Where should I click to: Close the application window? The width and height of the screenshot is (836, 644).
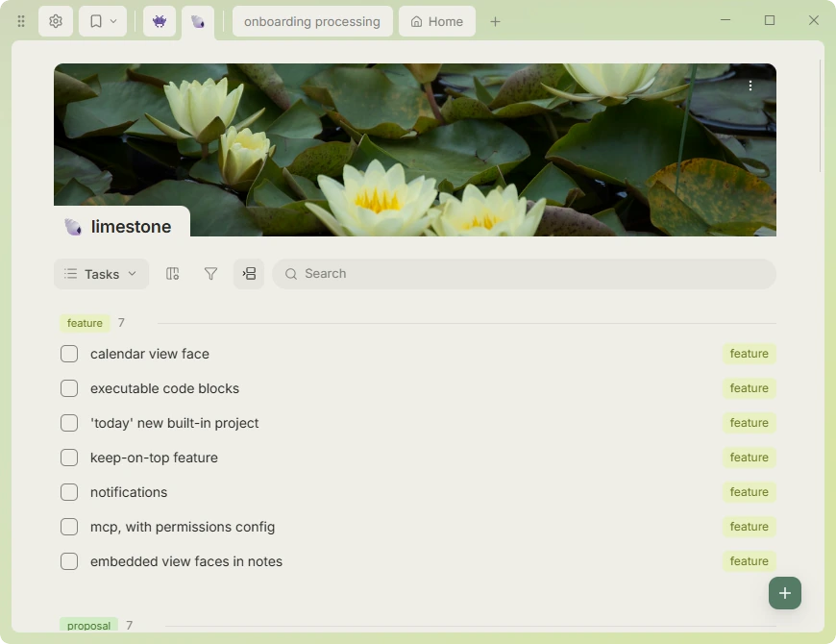[814, 20]
